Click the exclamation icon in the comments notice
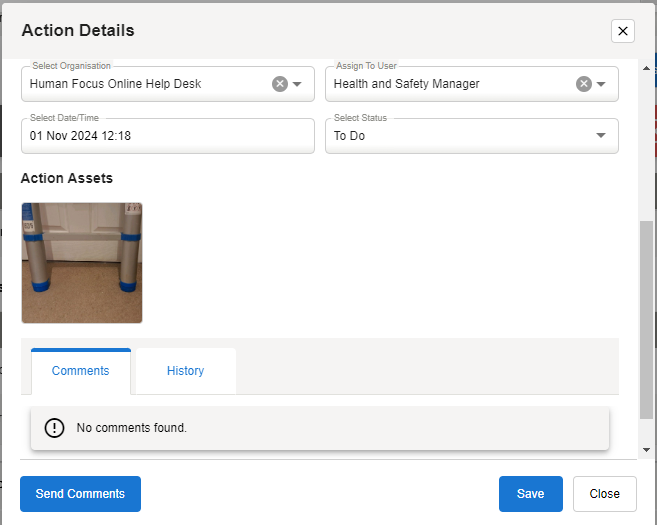This screenshot has width=657, height=525. click(x=54, y=428)
